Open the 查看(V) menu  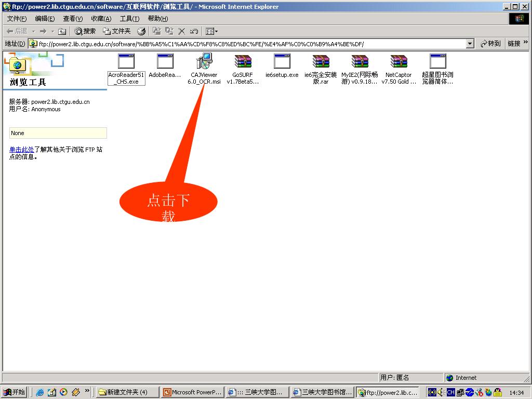coord(73,19)
